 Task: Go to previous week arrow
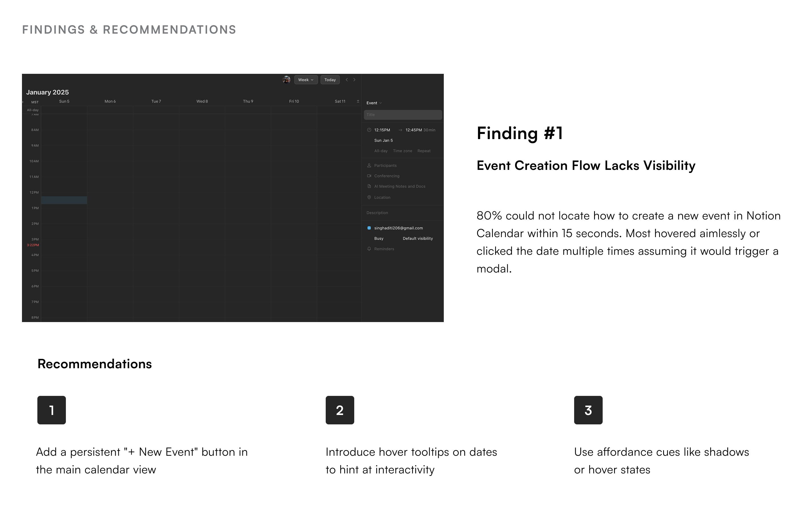point(347,80)
